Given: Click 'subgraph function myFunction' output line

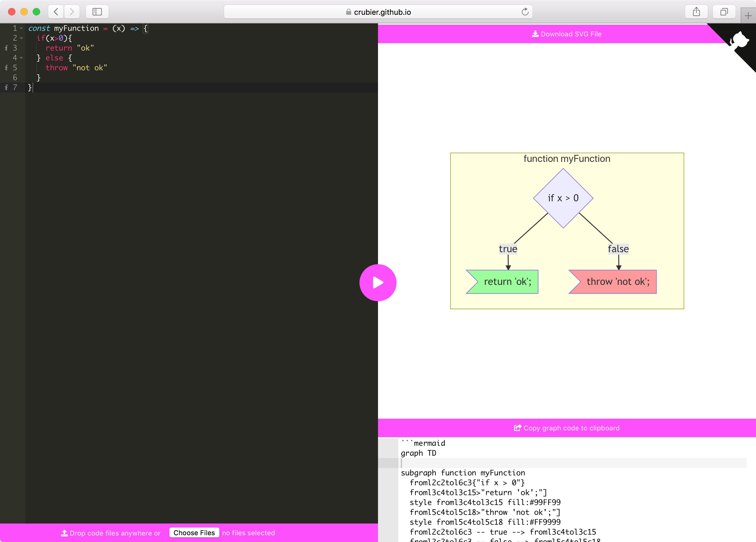Looking at the screenshot, I should pyautogui.click(x=463, y=473).
